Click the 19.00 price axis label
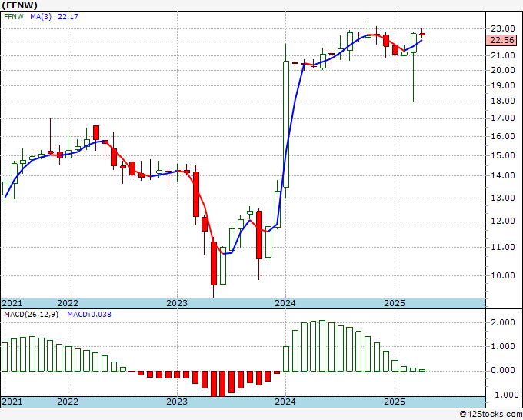Viewport: 523px width, 420px height. pyautogui.click(x=502, y=85)
